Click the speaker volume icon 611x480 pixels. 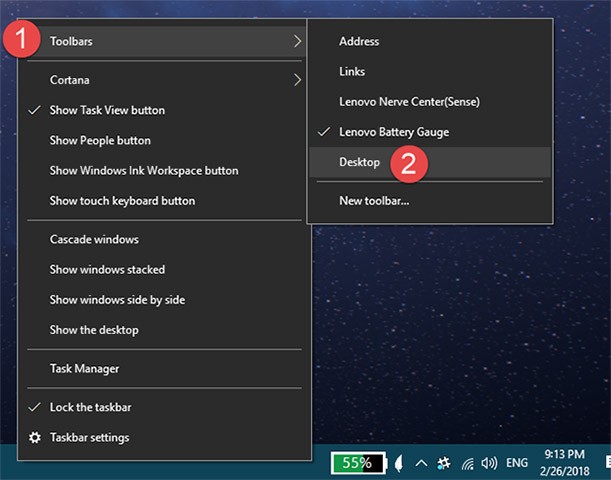coord(489,463)
